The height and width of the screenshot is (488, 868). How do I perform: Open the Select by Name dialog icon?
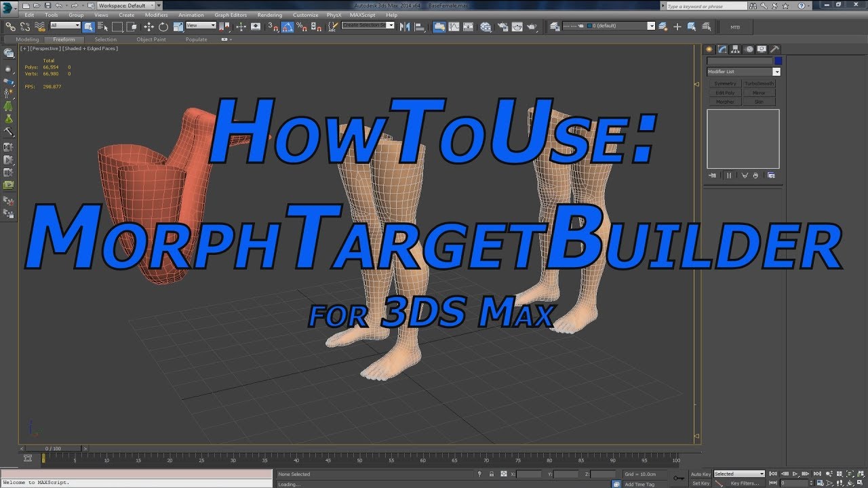click(x=102, y=26)
